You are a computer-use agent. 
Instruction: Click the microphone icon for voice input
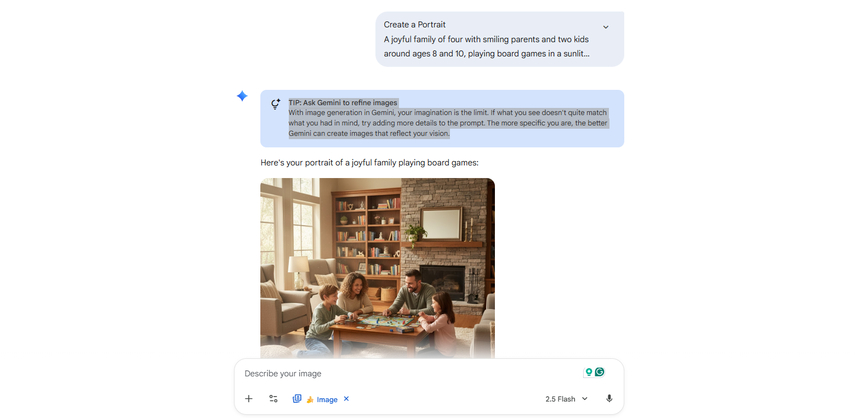pyautogui.click(x=609, y=399)
